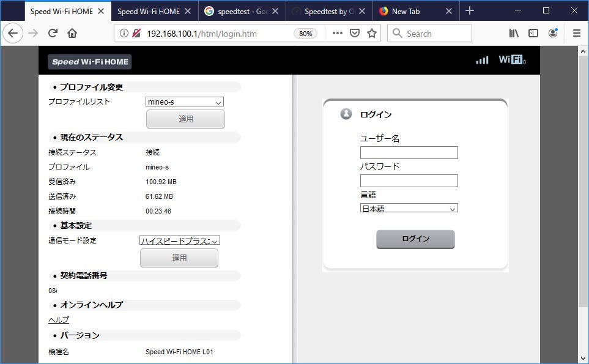Open the Library bookshelf icon

(x=514, y=34)
